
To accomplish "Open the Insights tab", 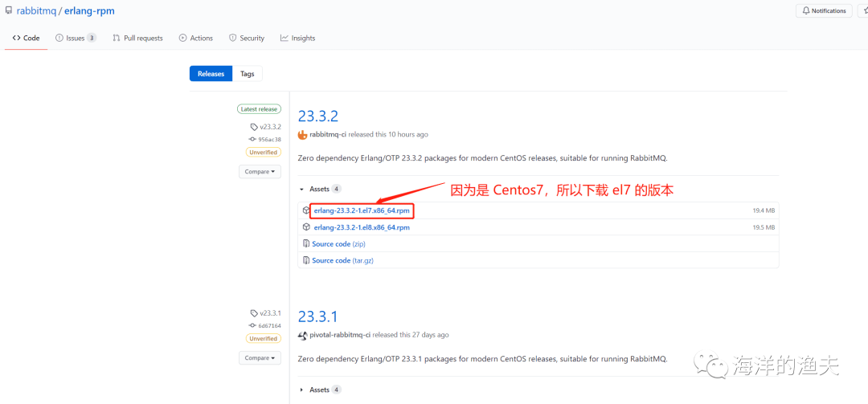I will coord(298,39).
